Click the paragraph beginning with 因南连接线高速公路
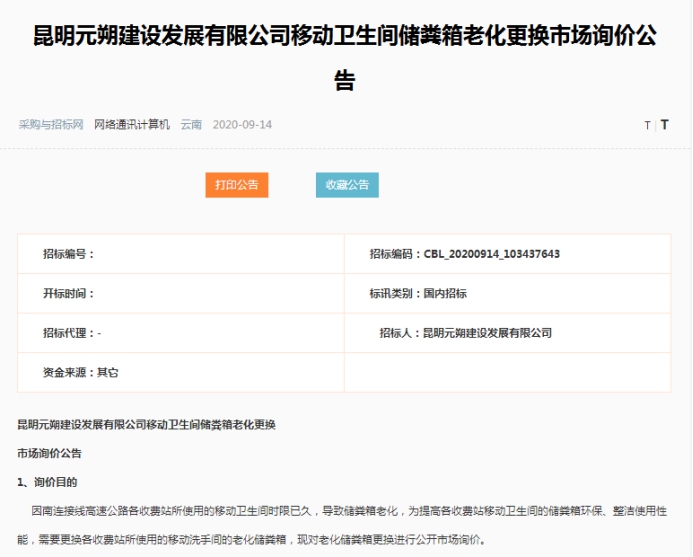Image resolution: width=693 pixels, height=557 pixels. pyautogui.click(x=345, y=524)
